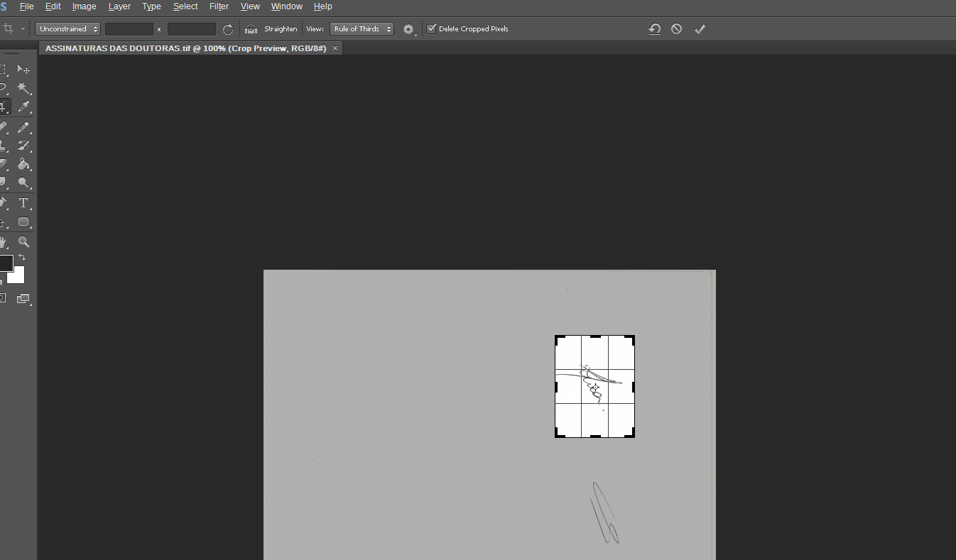
Task: Select the Rounded Rectangle shape tool
Action: (23, 221)
